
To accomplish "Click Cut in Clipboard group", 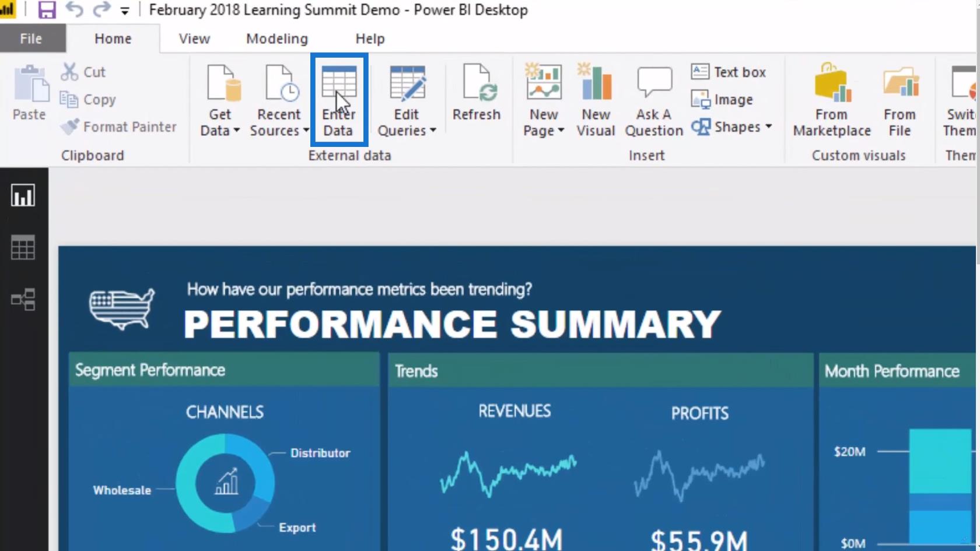I will click(x=83, y=72).
